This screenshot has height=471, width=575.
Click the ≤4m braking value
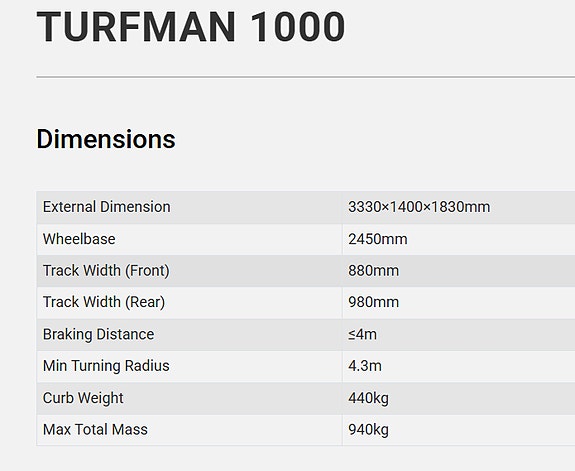tap(362, 335)
